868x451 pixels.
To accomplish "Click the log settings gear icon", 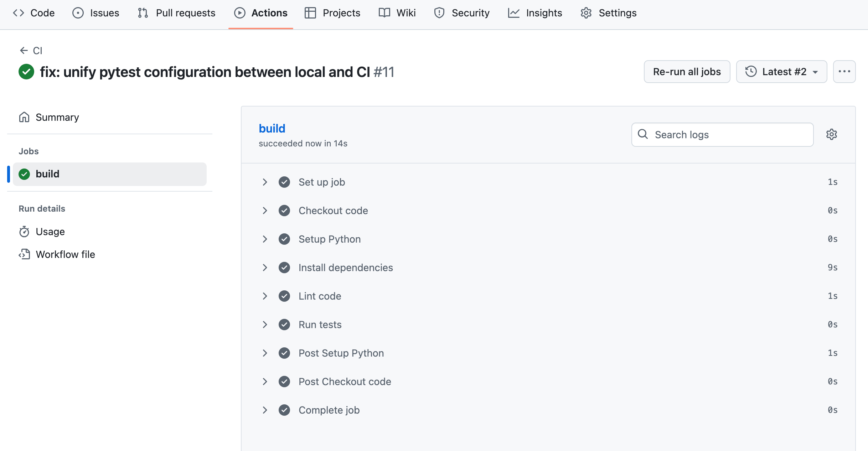I will click(831, 134).
